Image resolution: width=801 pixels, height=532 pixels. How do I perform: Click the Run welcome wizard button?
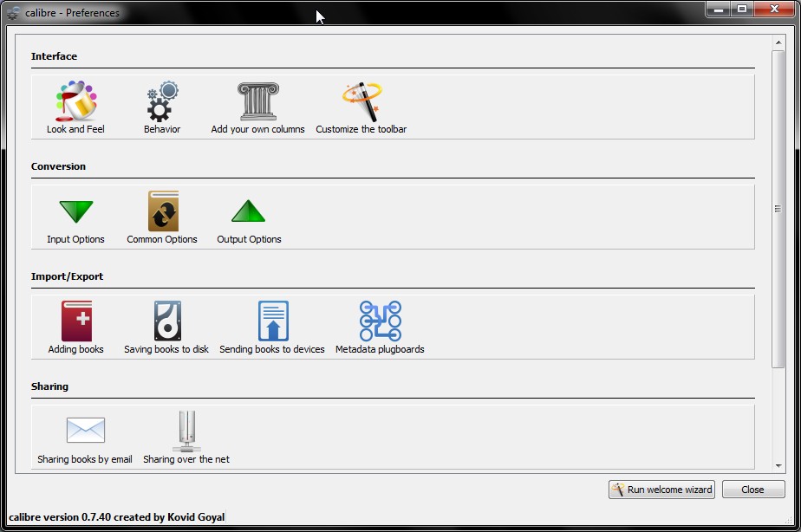tap(661, 490)
